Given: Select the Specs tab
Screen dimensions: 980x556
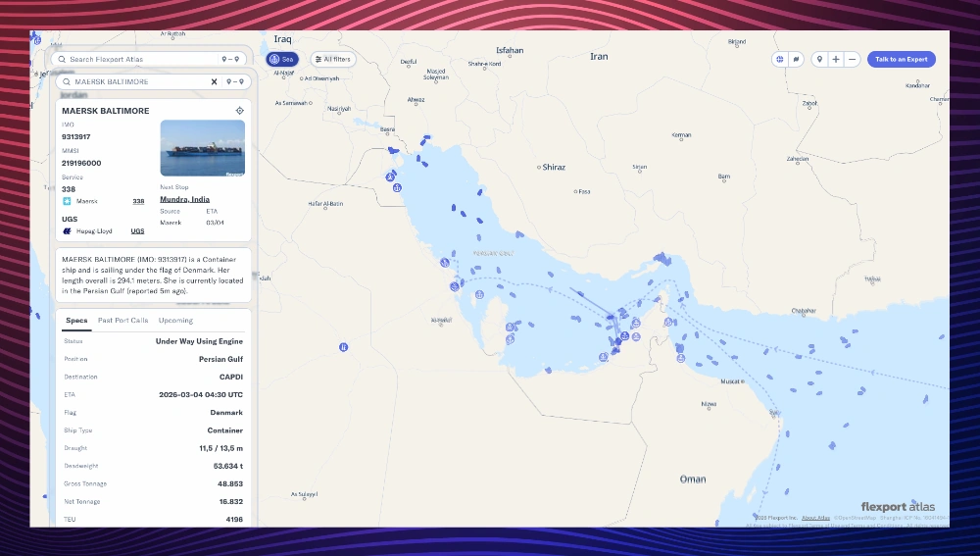Looking at the screenshot, I should 76,321.
